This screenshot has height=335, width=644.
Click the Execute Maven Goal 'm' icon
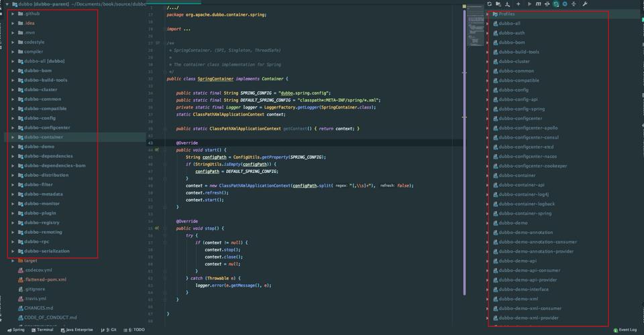[x=538, y=4]
